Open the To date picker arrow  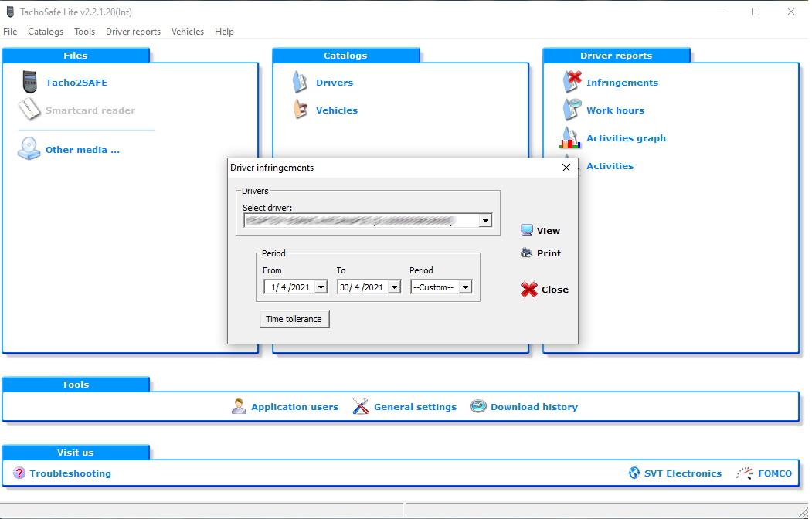394,287
